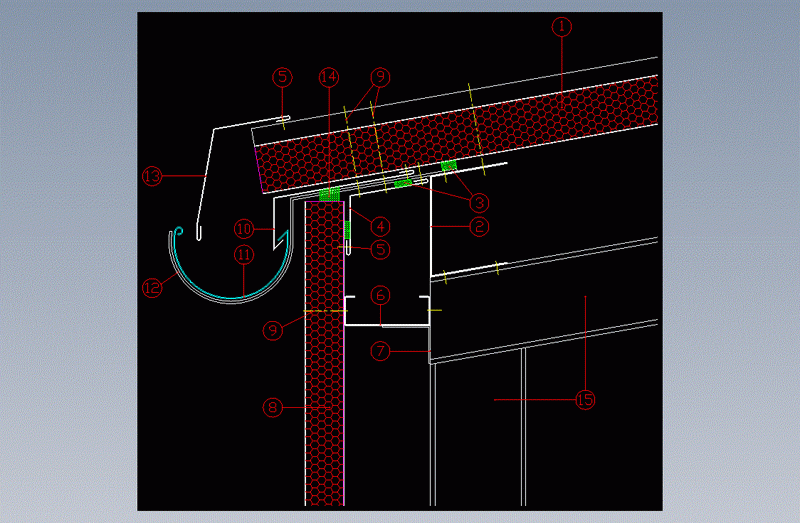Screen dimensions: 800x523
Task: Select callout bubble number 14
Action: [x=329, y=76]
